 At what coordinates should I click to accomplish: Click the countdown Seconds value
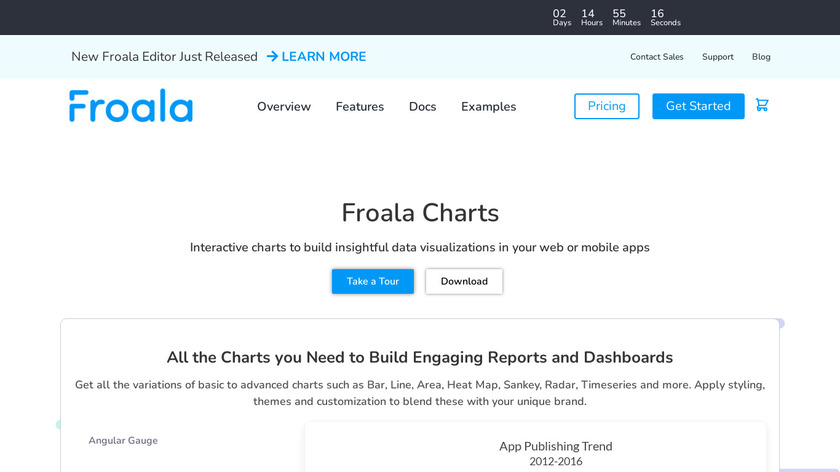[x=657, y=14]
